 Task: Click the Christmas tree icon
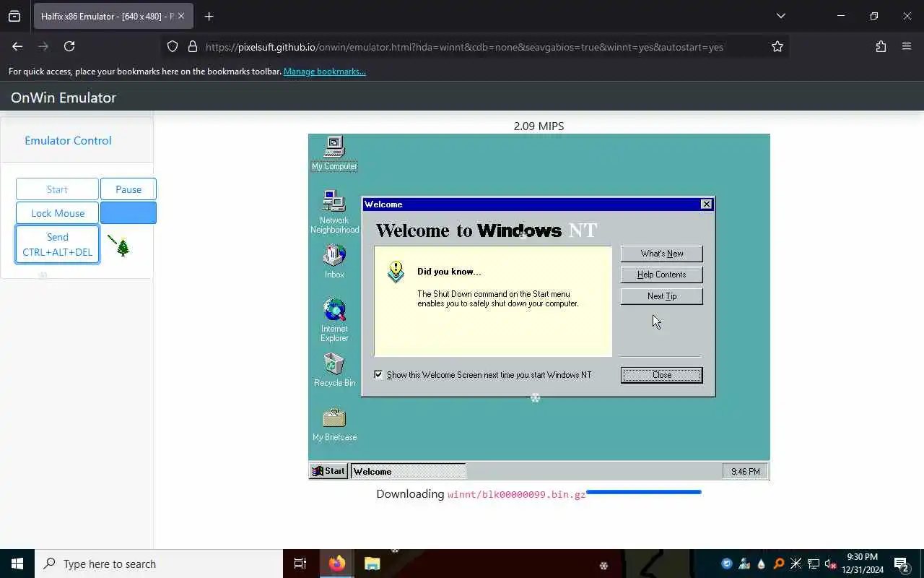123,247
